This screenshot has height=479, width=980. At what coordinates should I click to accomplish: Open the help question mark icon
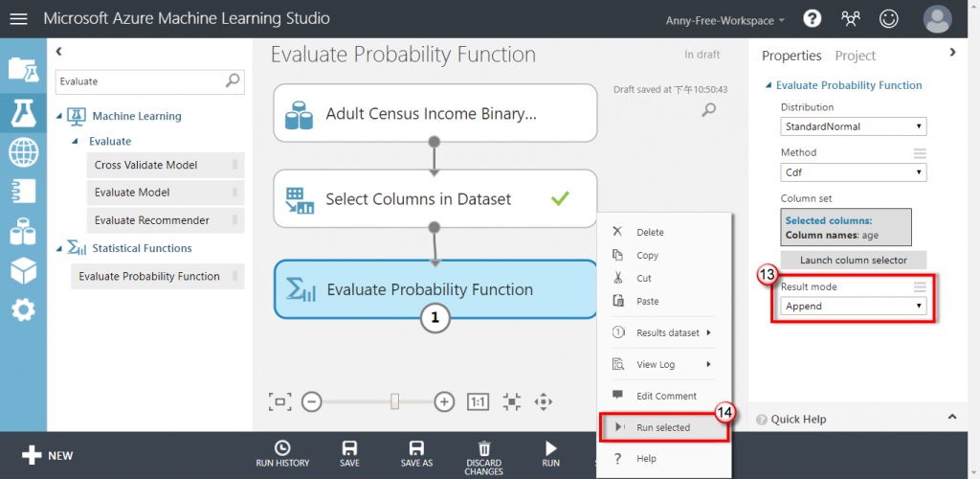coord(812,19)
